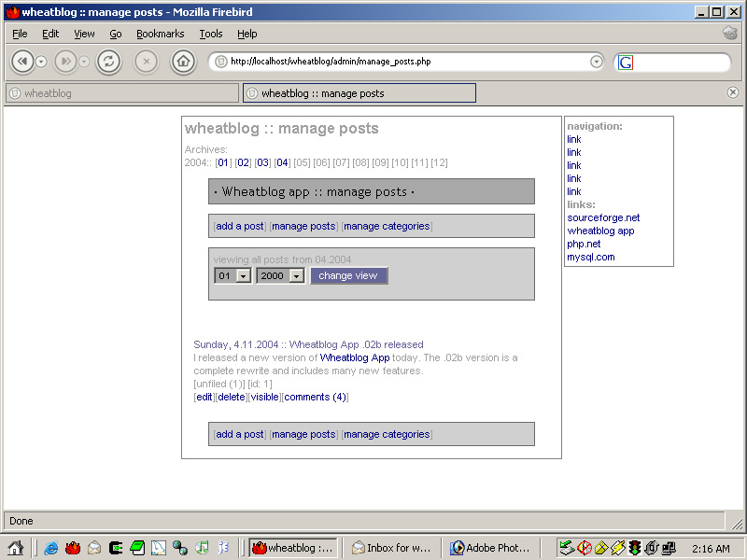Click the lightning bolt system tray icon
The height and width of the screenshot is (560, 747).
pyautogui.click(x=617, y=548)
